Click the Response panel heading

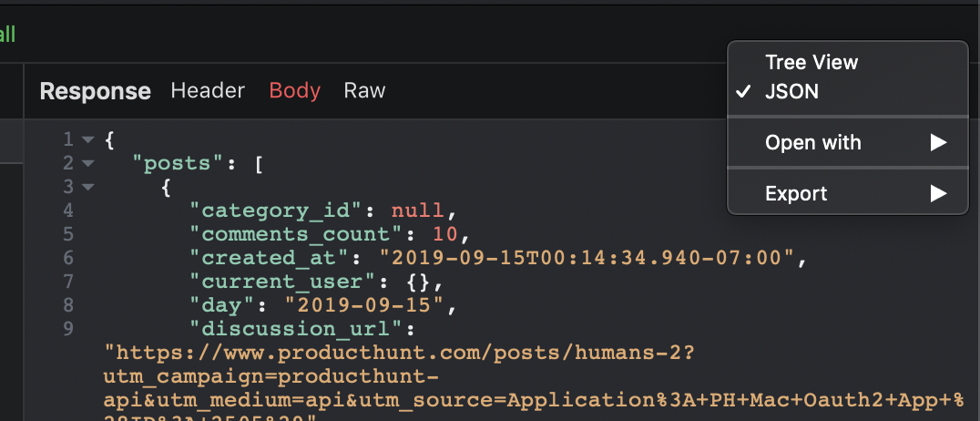click(95, 91)
